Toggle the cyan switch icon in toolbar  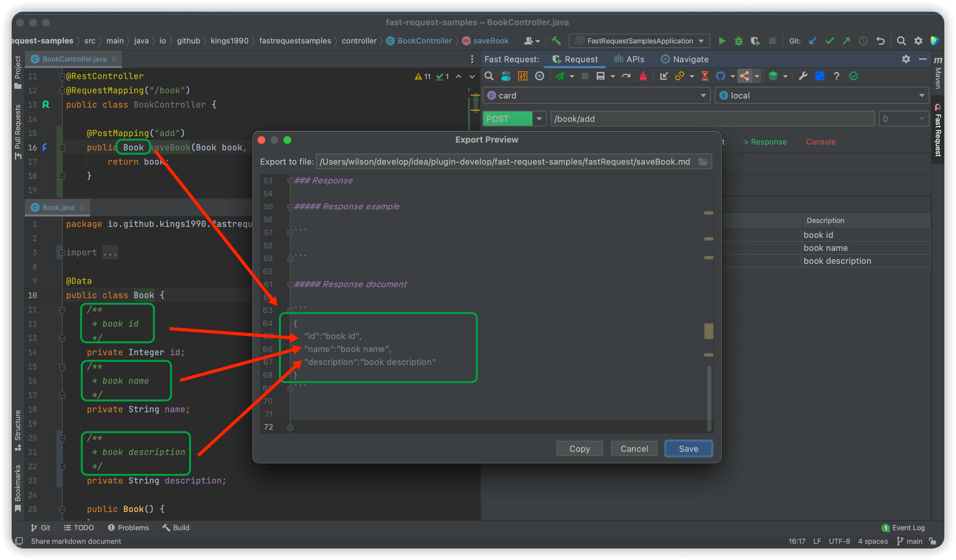pyautogui.click(x=506, y=76)
